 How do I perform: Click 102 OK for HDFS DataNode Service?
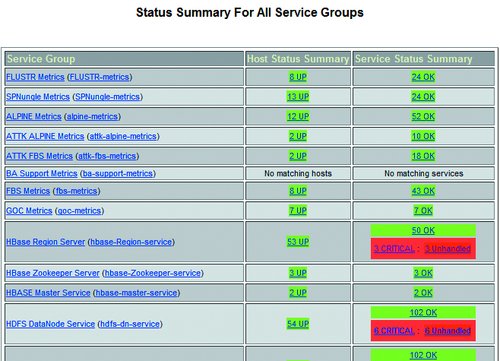(x=423, y=312)
